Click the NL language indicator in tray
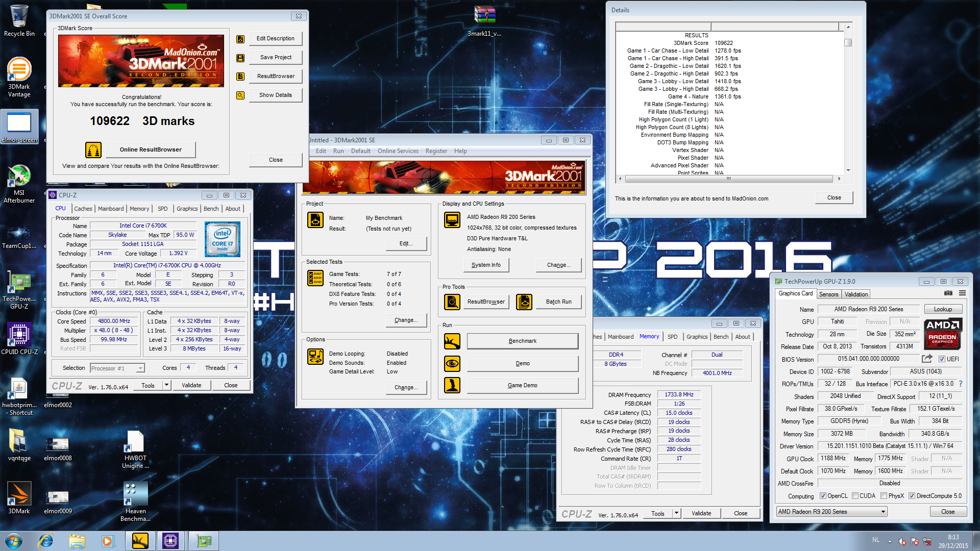 click(876, 540)
